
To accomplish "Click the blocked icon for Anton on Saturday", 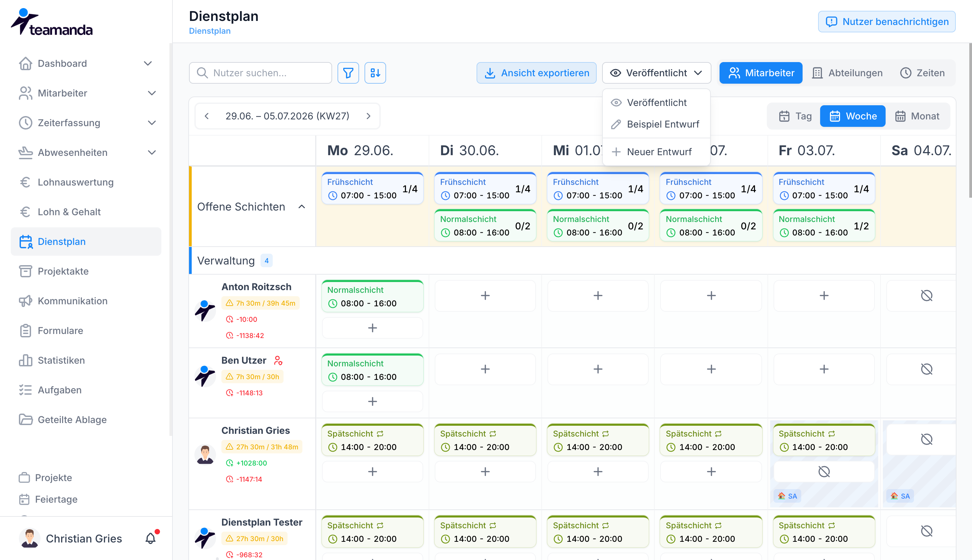I will (x=926, y=296).
